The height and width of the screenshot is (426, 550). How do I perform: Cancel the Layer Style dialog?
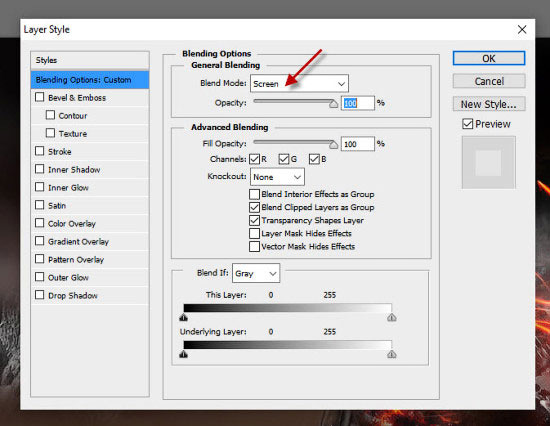pyautogui.click(x=489, y=81)
